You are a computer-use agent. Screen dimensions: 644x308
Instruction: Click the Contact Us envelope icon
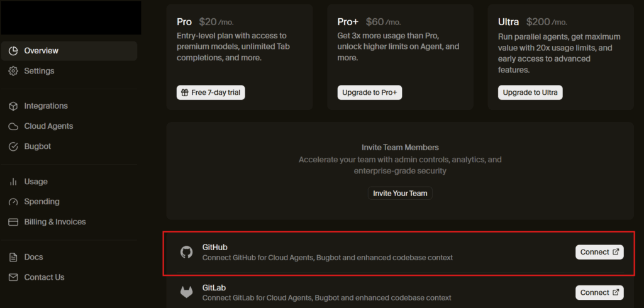point(13,277)
